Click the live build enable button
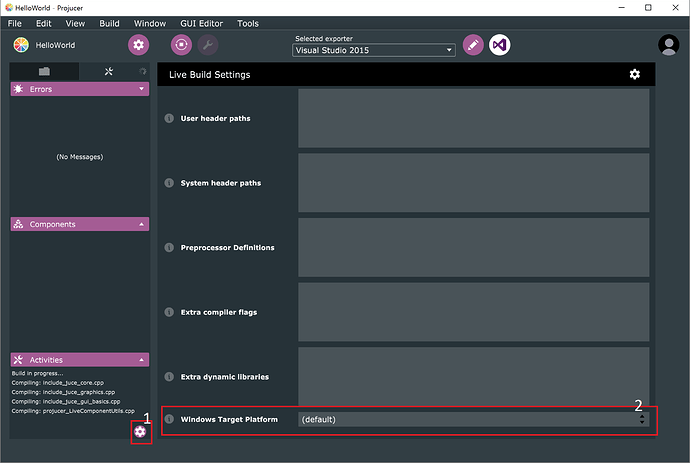 [x=181, y=45]
